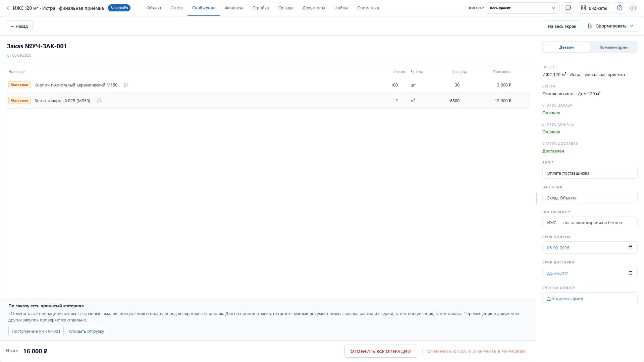Open settings gear icon in header

coord(633,8)
